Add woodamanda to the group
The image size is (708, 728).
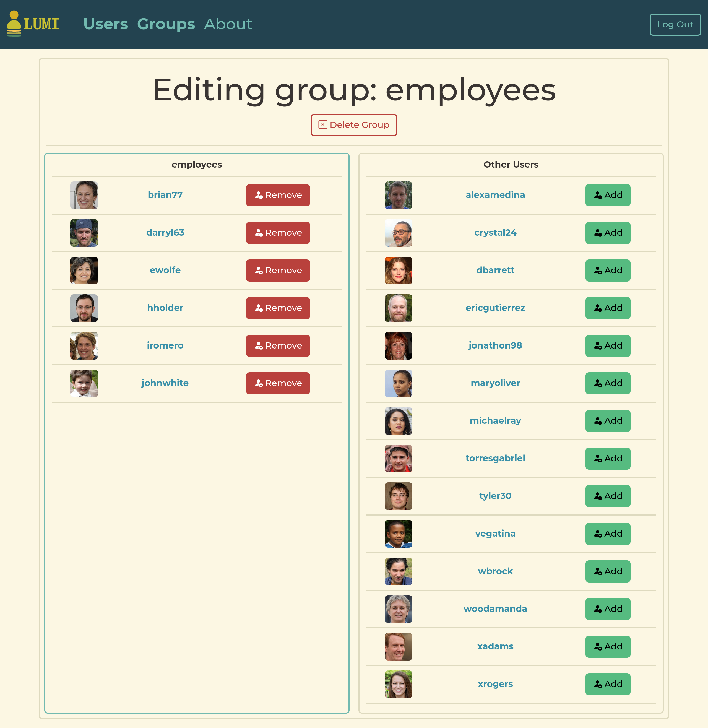pos(608,609)
